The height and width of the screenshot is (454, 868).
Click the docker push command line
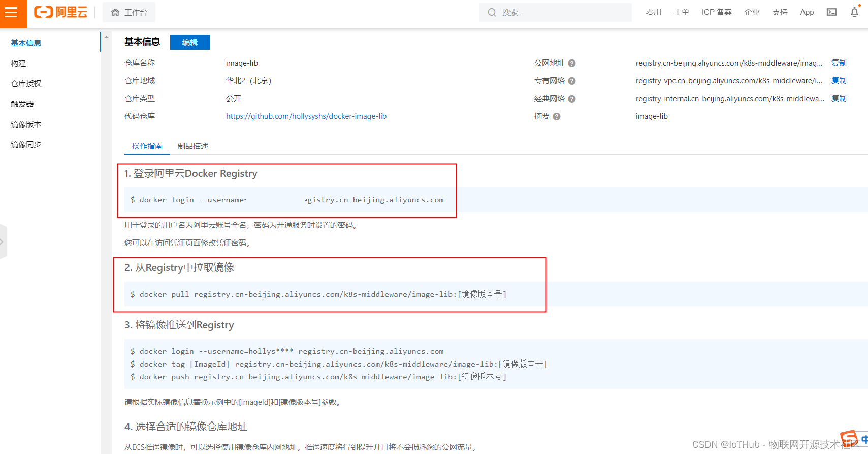tap(318, 377)
